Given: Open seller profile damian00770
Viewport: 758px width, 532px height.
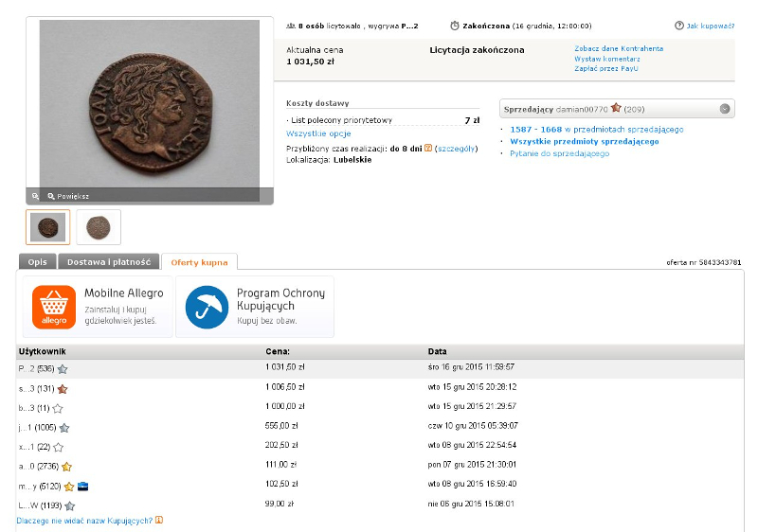Looking at the screenshot, I should pos(582,109).
